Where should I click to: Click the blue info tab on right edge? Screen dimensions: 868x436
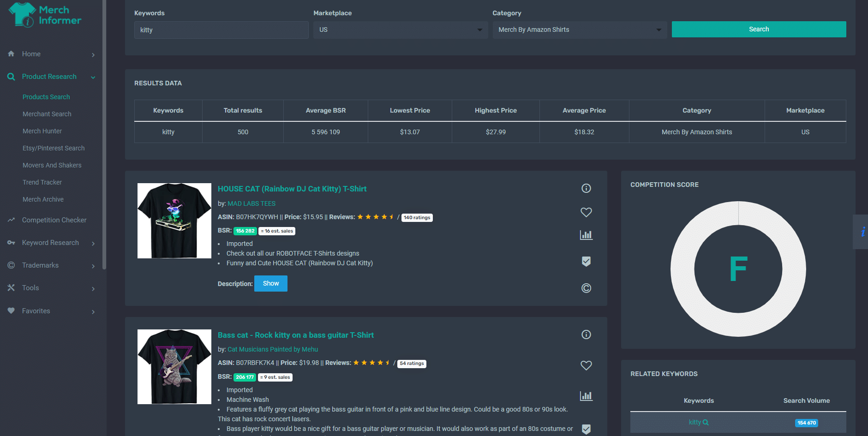[x=862, y=232]
